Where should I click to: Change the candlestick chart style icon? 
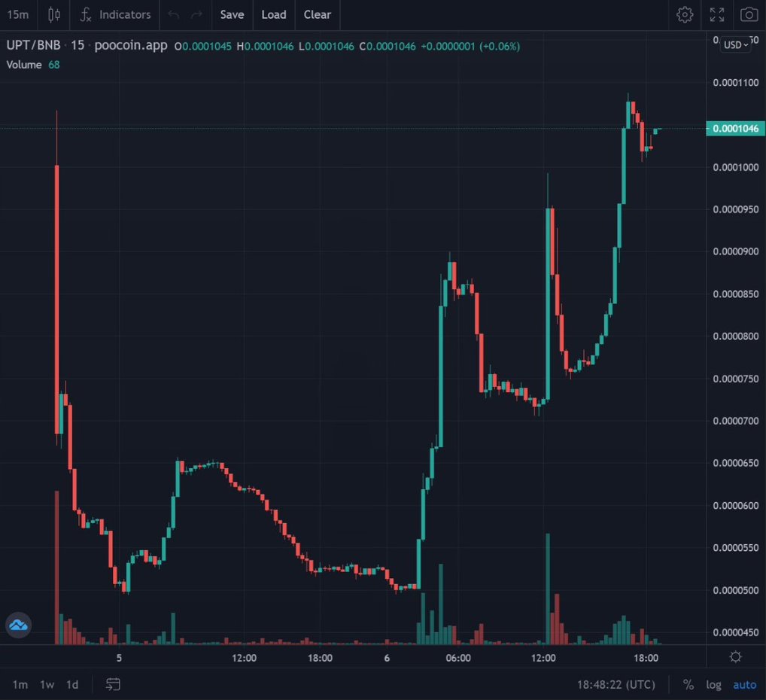click(x=53, y=14)
